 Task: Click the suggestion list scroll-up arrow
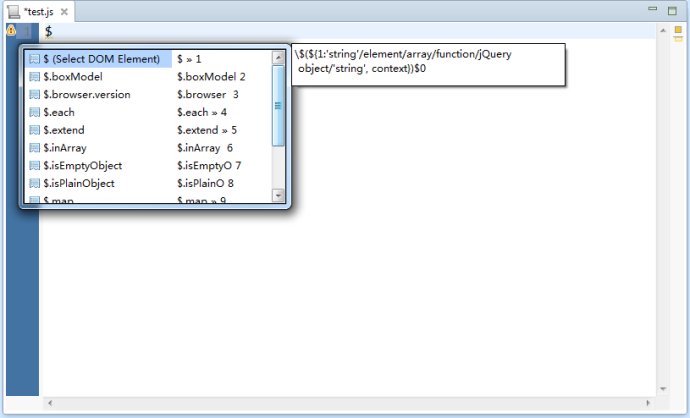tap(278, 58)
